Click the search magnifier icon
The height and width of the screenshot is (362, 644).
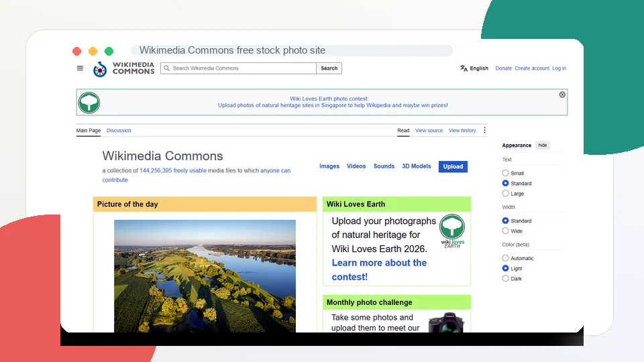(167, 68)
